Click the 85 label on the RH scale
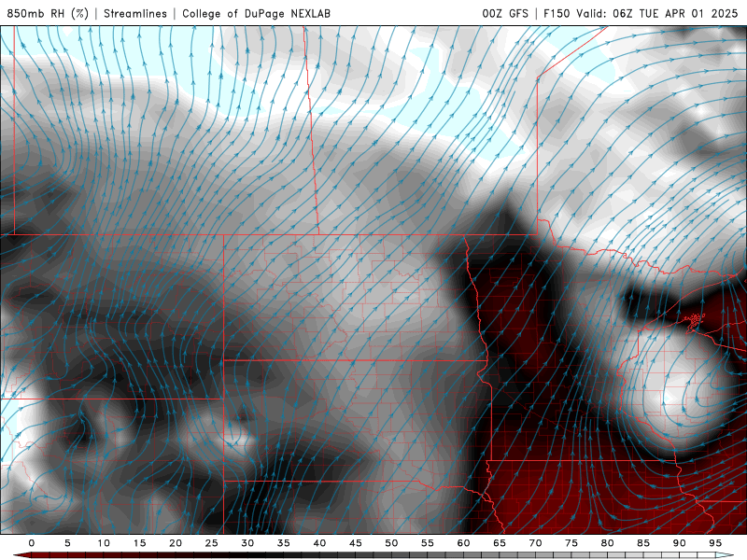 (x=643, y=543)
